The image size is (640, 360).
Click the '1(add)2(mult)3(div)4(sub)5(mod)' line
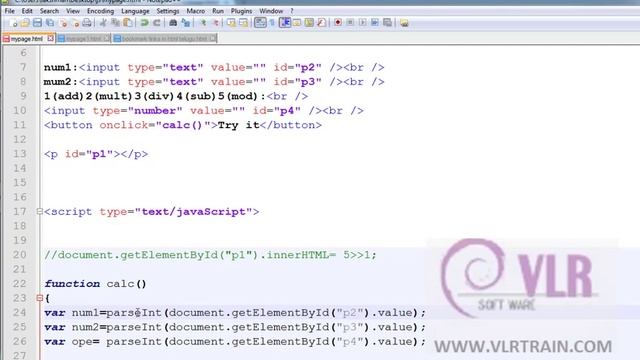click(176, 96)
